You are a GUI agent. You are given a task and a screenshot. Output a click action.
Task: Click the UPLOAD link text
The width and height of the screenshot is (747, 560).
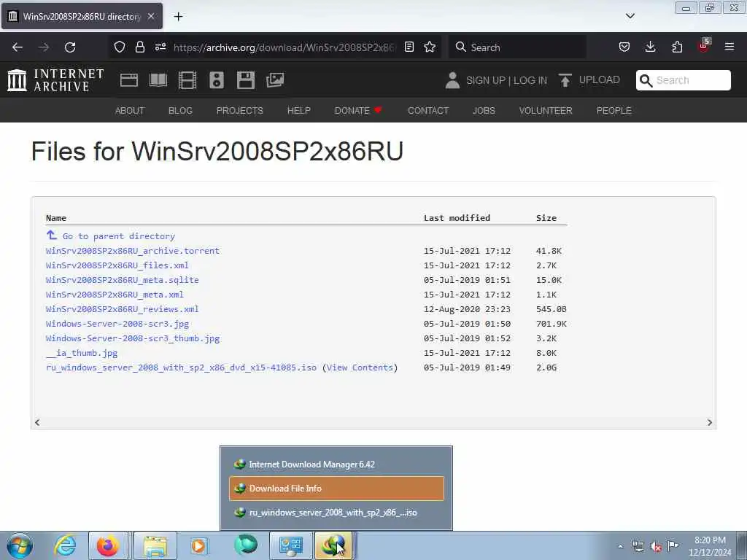coord(600,79)
